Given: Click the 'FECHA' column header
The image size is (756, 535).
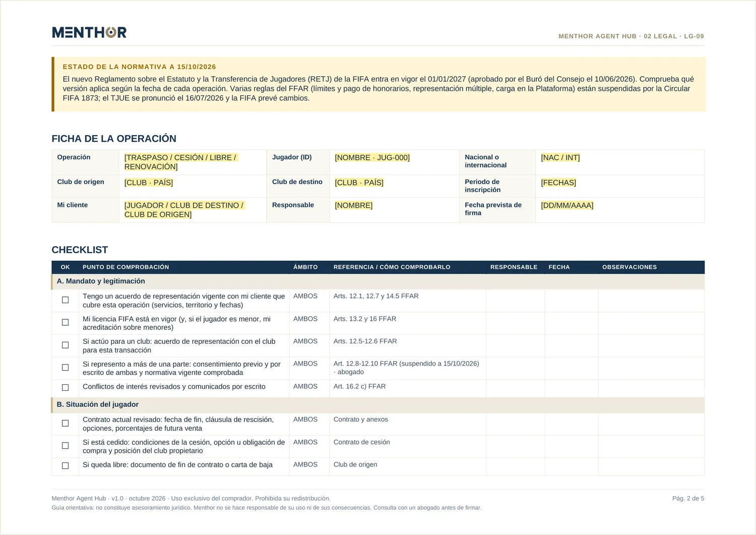Looking at the screenshot, I should pyautogui.click(x=559, y=267).
